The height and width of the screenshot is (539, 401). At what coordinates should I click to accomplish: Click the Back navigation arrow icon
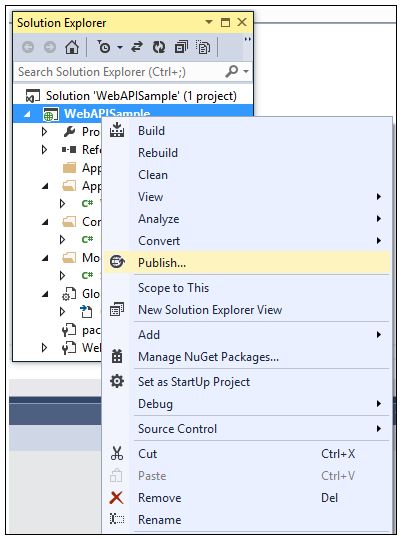click(28, 47)
